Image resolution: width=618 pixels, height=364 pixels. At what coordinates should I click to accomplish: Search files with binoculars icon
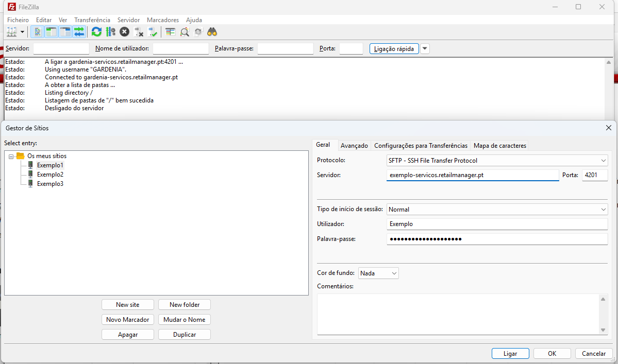[212, 32]
